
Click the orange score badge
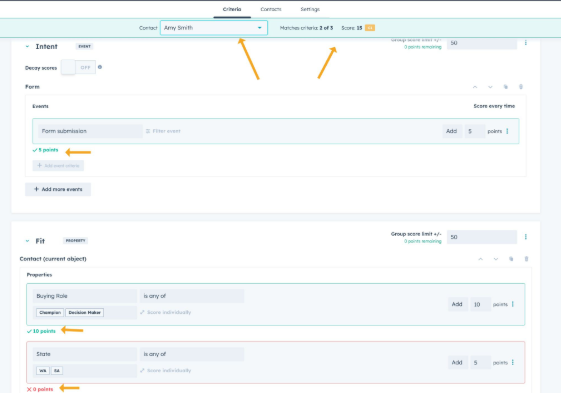click(x=370, y=28)
